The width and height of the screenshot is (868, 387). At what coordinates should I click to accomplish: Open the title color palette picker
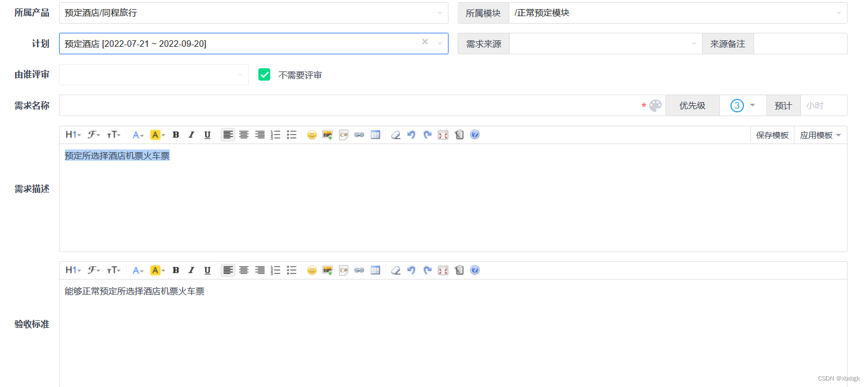tap(655, 105)
